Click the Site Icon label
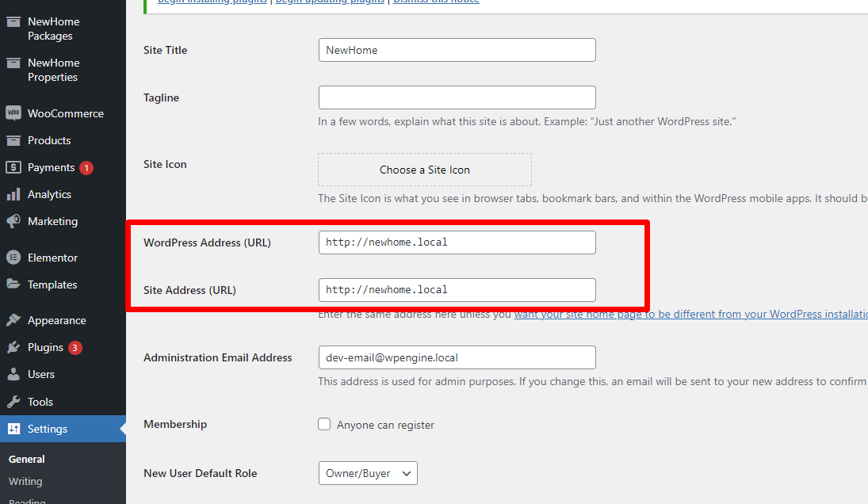 click(165, 164)
